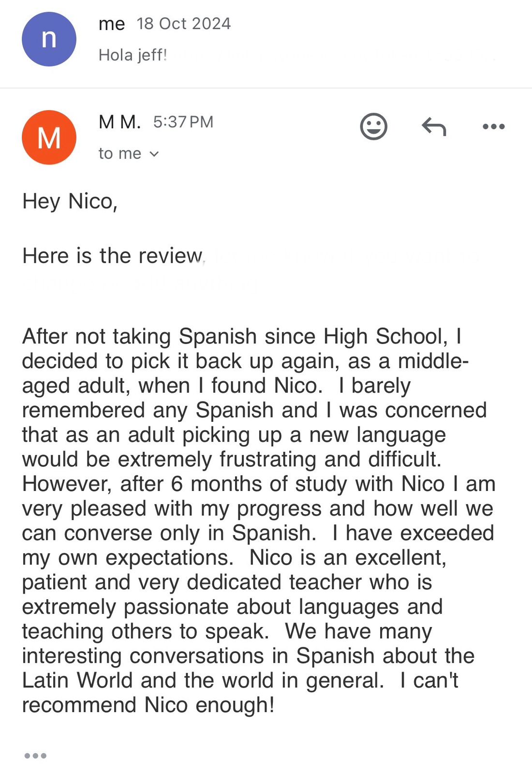Screen dimensions: 532x774
Task: Expand the collapsed "Hola jeff!" message
Action: click(133, 55)
